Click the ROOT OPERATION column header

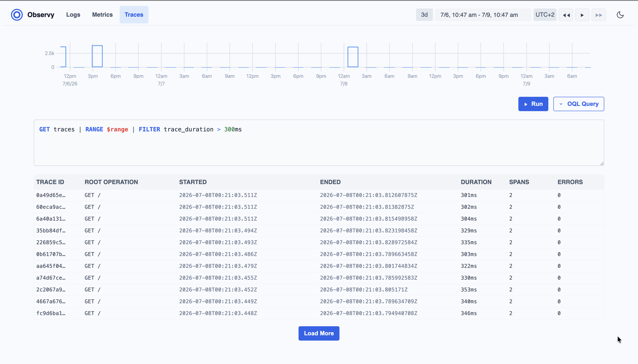111,182
